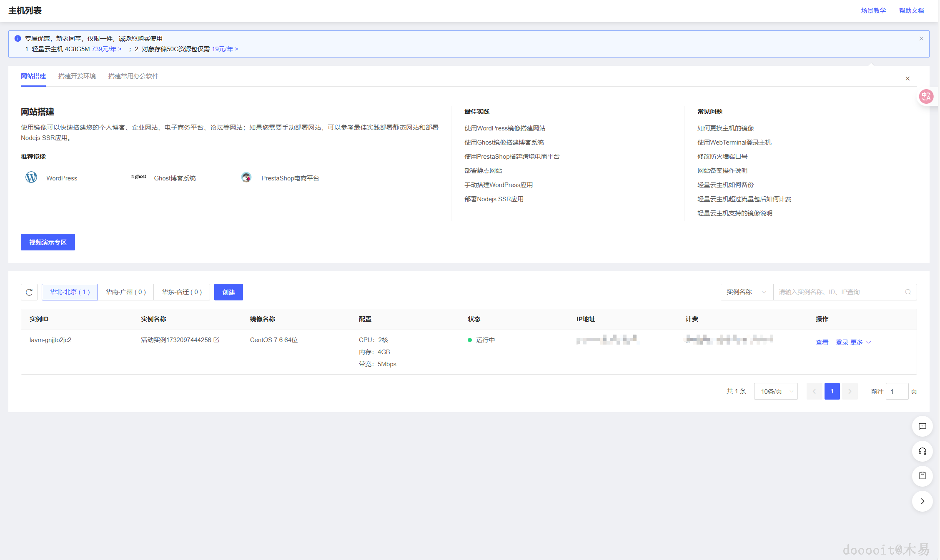Image resolution: width=940 pixels, height=560 pixels.
Task: Click the Ghost blog system logo
Action: [139, 177]
